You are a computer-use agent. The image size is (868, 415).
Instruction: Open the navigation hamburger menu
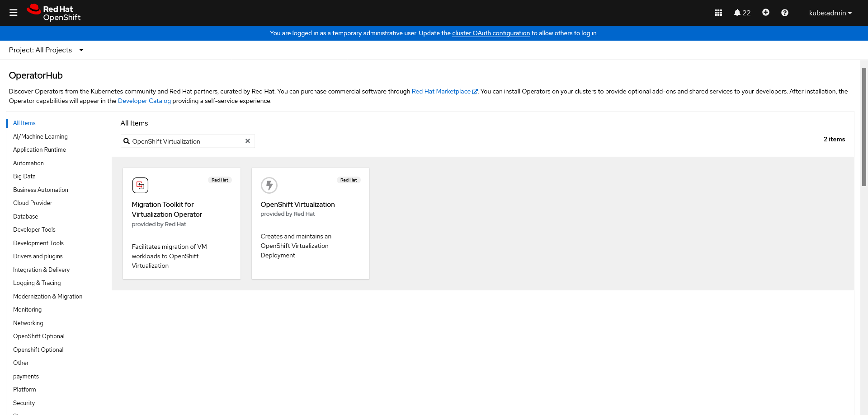[x=13, y=13]
